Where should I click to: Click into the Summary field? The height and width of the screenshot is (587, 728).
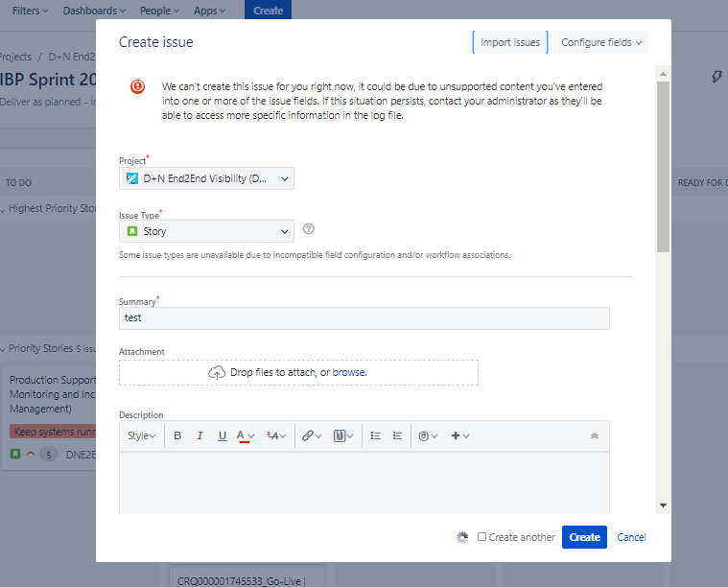pyautogui.click(x=364, y=318)
